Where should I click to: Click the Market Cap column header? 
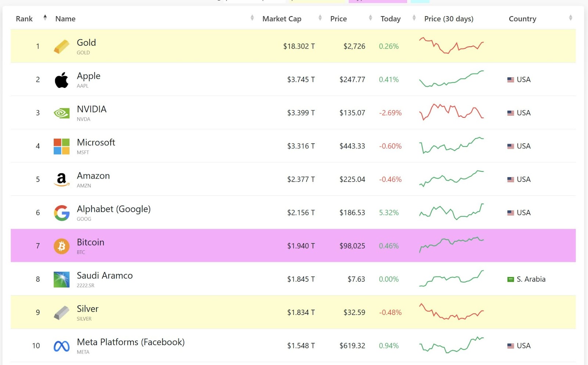point(282,19)
